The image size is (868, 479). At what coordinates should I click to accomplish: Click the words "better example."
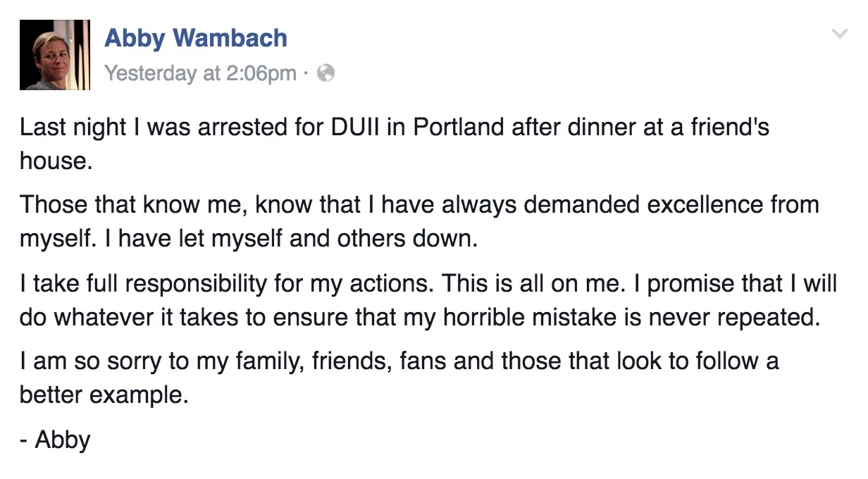tap(104, 394)
